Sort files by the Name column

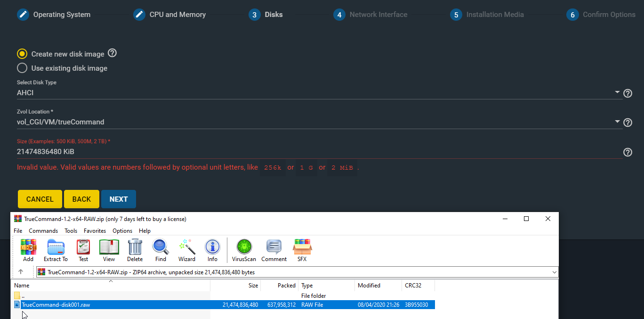click(111, 286)
